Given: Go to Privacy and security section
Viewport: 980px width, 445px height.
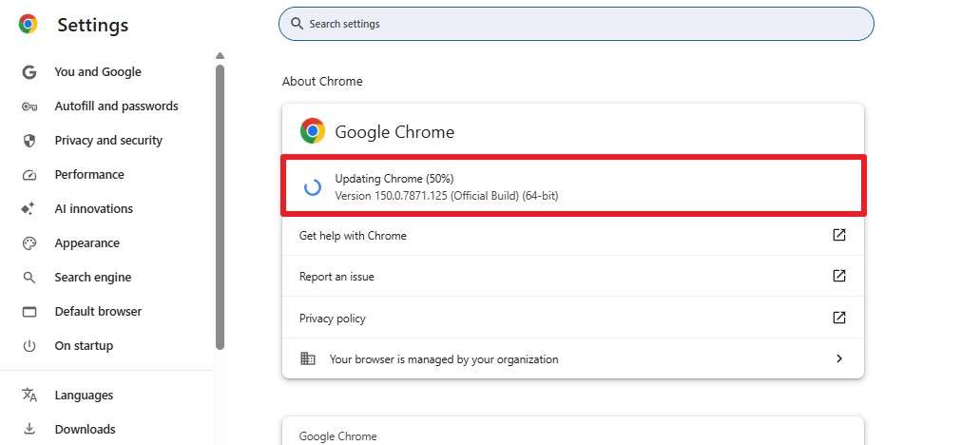Looking at the screenshot, I should 108,141.
